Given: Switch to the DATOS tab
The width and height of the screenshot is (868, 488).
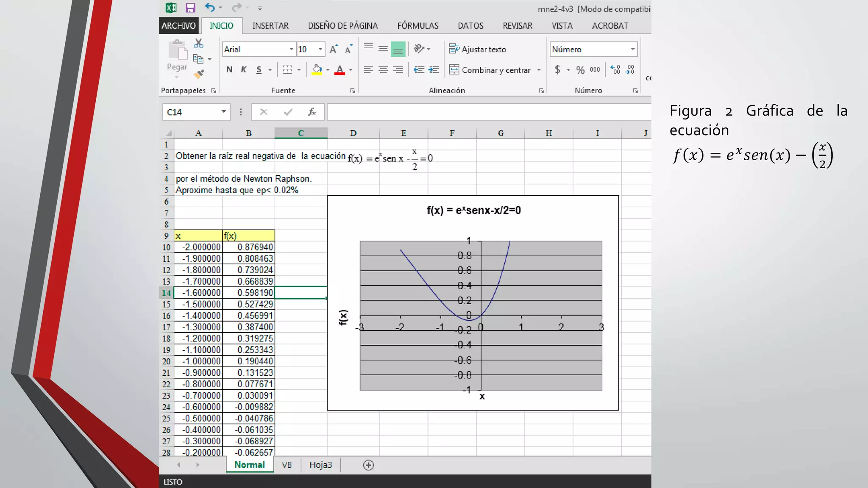Looking at the screenshot, I should click(x=470, y=26).
